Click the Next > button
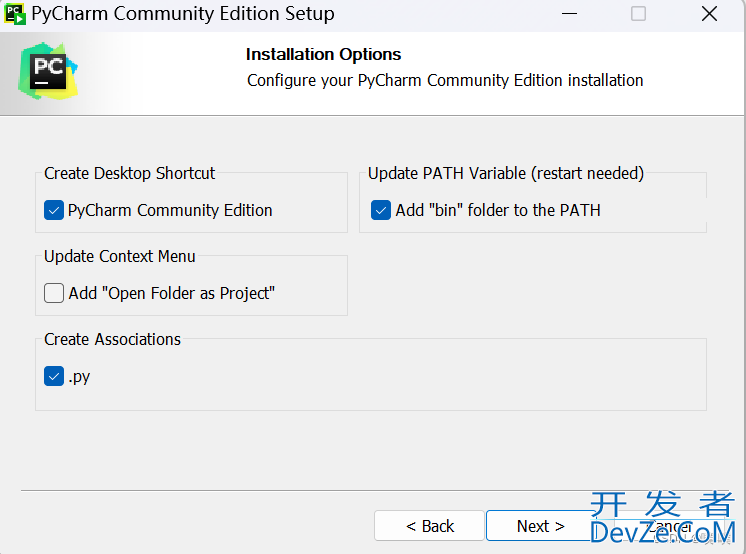Image resolution: width=746 pixels, height=554 pixels. [x=540, y=526]
